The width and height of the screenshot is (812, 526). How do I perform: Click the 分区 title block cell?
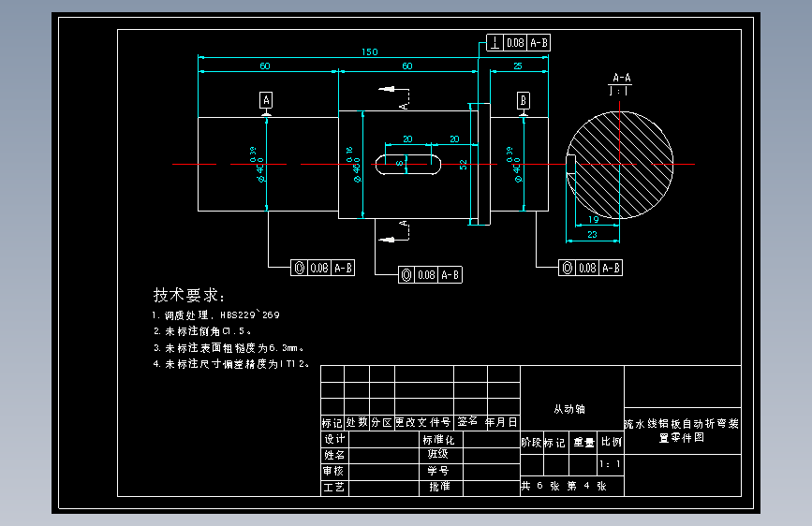pyautogui.click(x=382, y=422)
